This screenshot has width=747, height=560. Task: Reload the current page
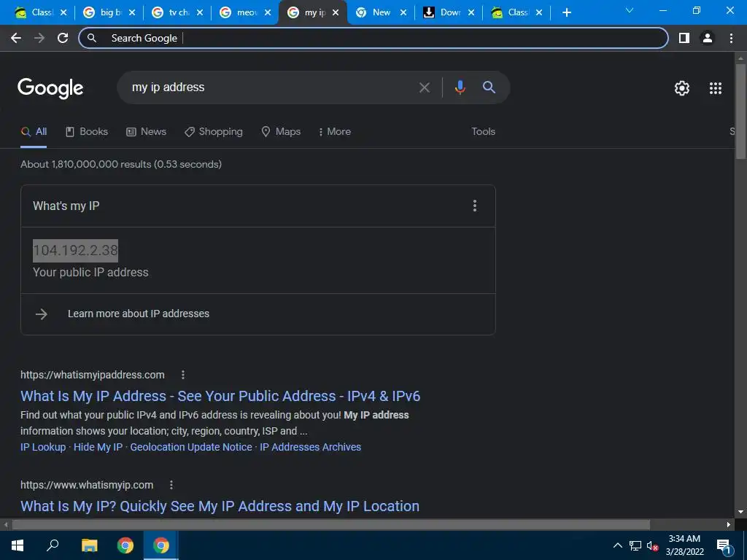63,38
